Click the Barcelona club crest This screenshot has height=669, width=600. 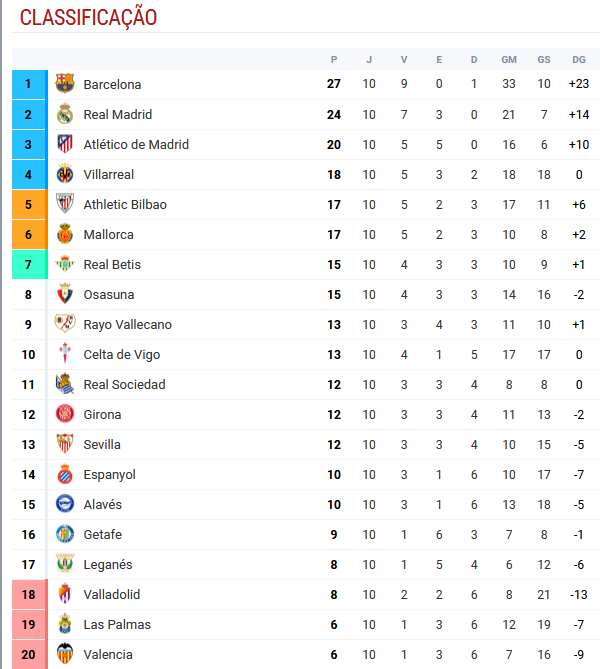coord(65,84)
